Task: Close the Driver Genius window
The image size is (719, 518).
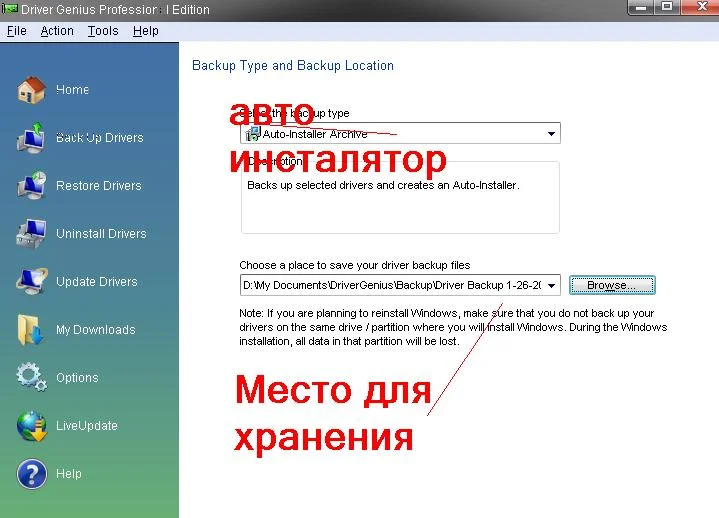Action: click(701, 6)
